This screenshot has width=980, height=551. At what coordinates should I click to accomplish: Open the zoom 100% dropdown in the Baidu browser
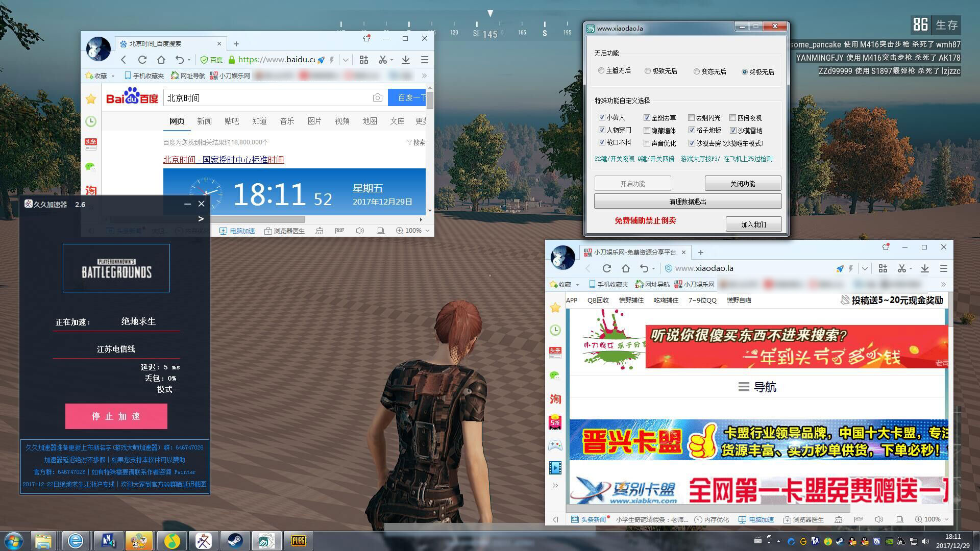[427, 231]
